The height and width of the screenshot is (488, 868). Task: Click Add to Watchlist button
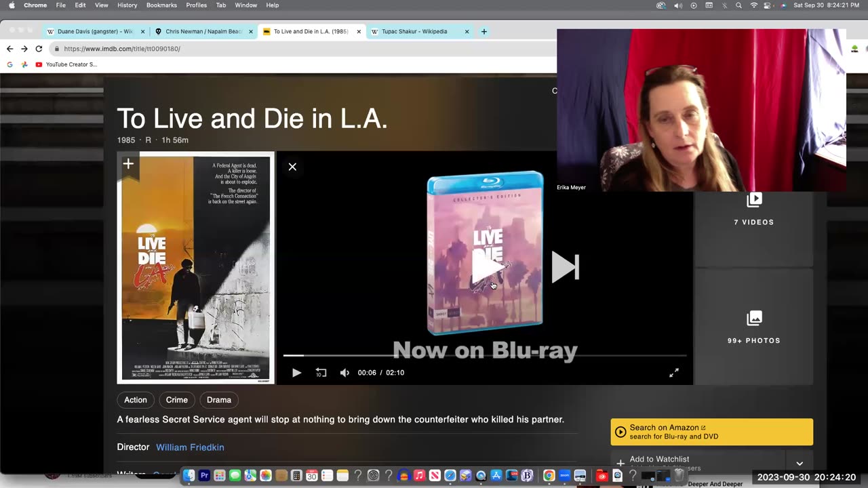click(698, 463)
